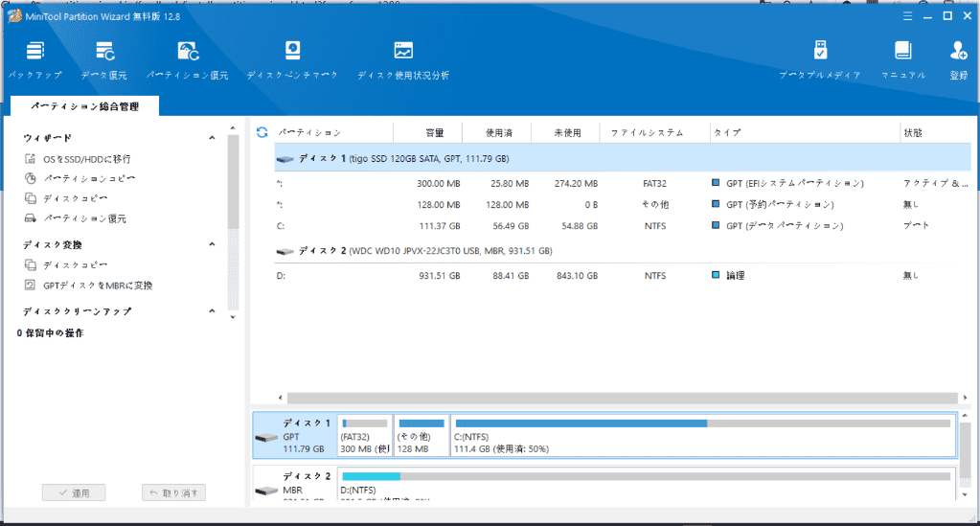980x526 pixels.
Task: Click sidebar scrollbar up arrow
Action: click(x=233, y=128)
